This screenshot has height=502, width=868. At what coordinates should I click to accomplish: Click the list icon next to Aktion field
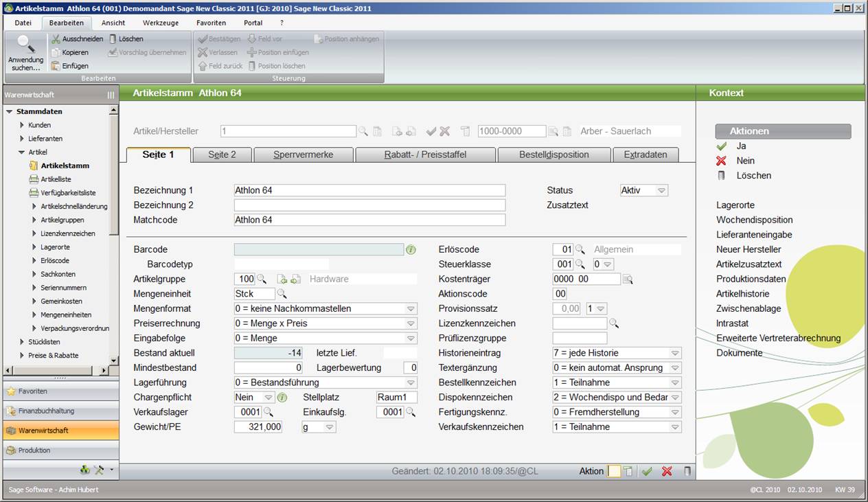tap(628, 471)
